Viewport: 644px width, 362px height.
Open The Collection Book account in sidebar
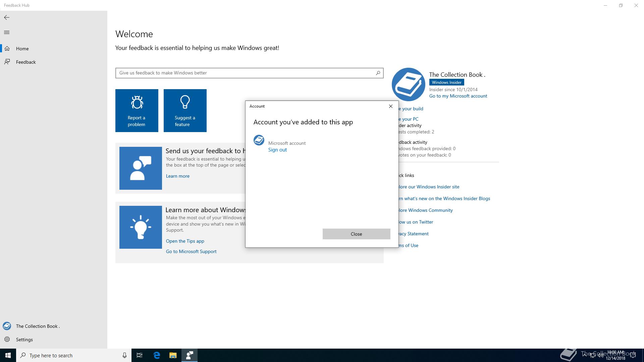(x=38, y=326)
